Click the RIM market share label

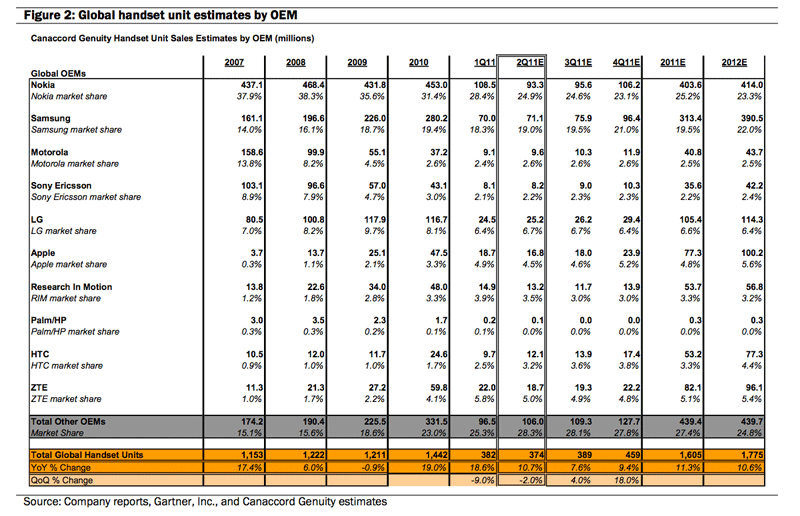66,299
